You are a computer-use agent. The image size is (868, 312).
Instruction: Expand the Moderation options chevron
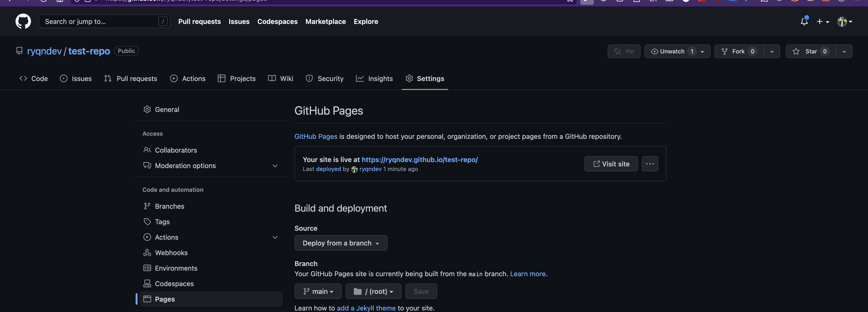coord(275,166)
